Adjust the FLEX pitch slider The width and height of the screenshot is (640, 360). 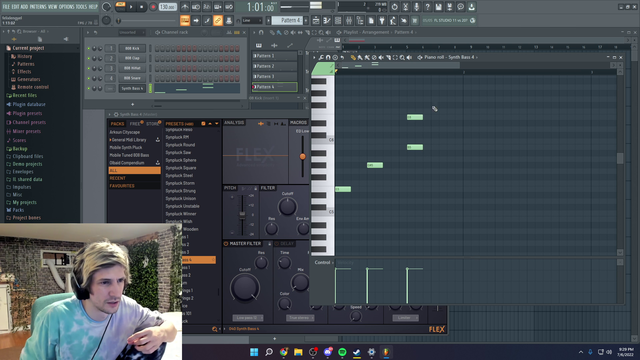pos(242,214)
